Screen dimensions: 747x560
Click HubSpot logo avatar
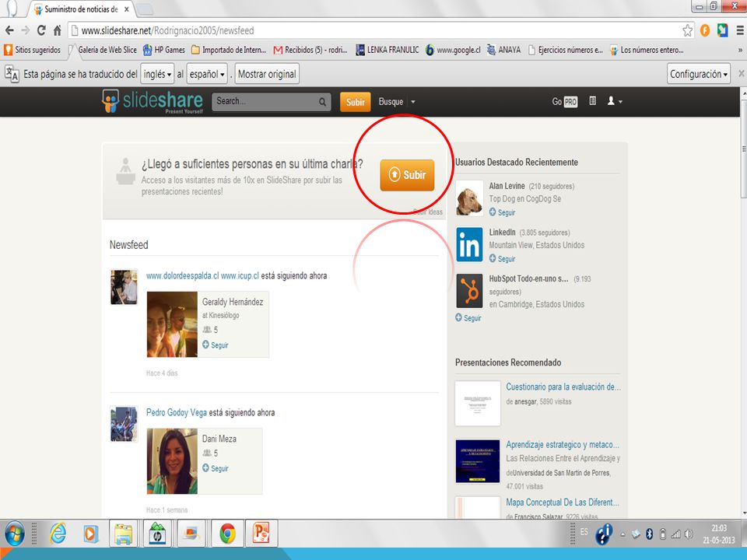tap(469, 290)
